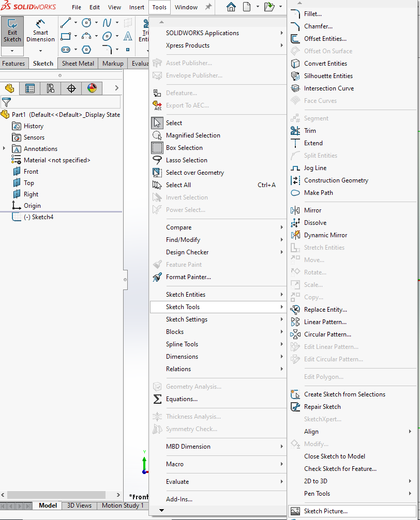Select the Front plane in the tree
This screenshot has height=520, width=420.
pos(31,172)
